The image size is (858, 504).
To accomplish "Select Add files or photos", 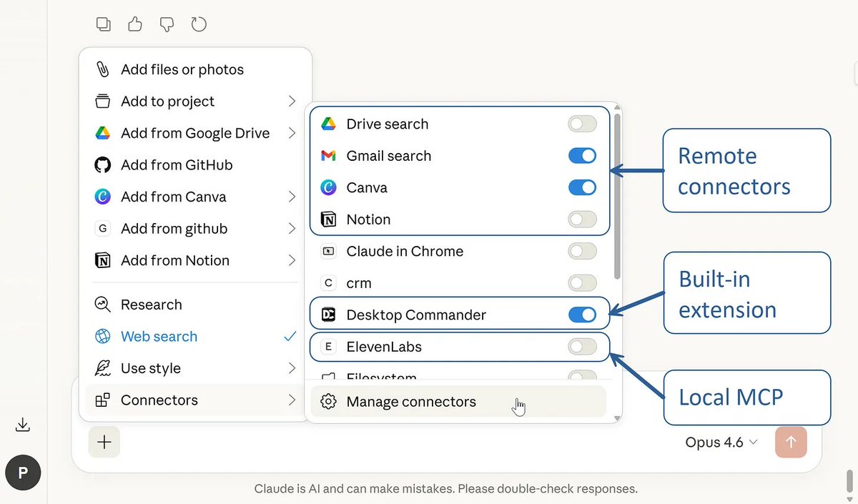I will (x=182, y=69).
